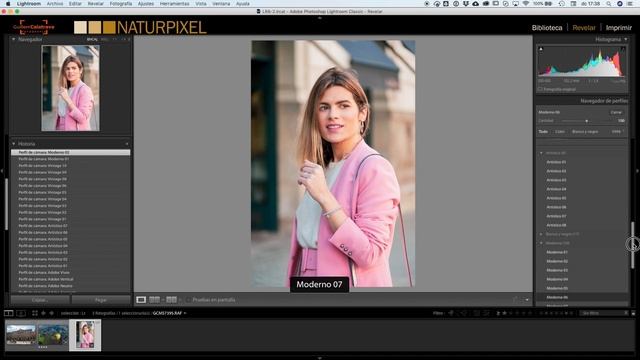This screenshot has width=640, height=360.
Task: Toggle shadow clipping indicator in histogram
Action: 541,49
